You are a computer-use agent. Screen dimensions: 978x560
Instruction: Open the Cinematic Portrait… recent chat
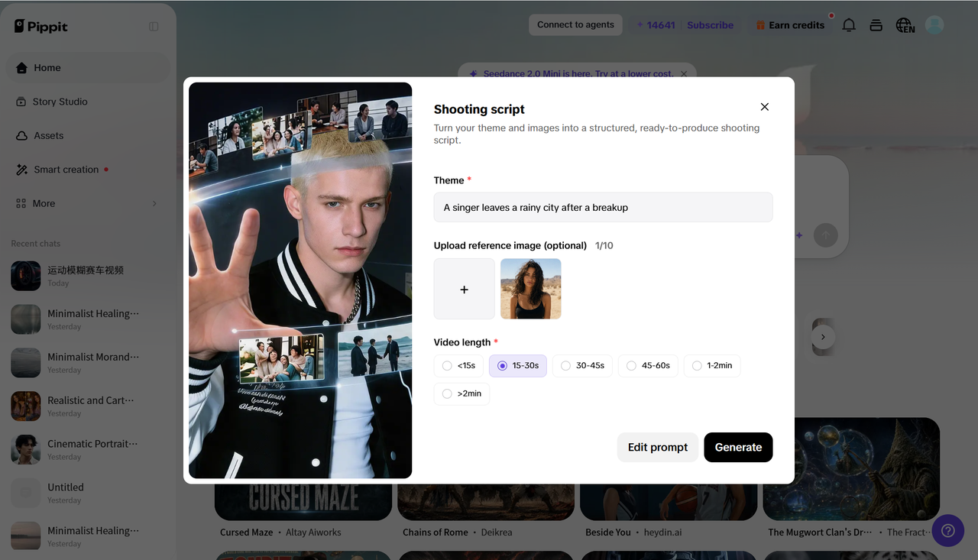click(88, 450)
